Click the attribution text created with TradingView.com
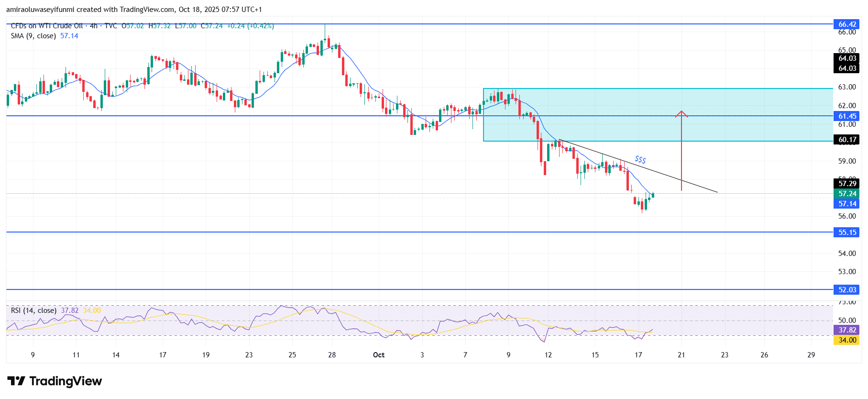868x399 pixels. coord(134,10)
